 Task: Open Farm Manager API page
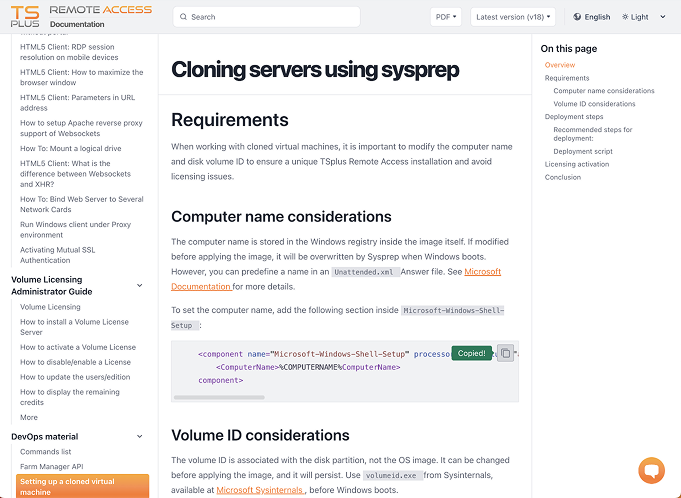tap(52, 466)
